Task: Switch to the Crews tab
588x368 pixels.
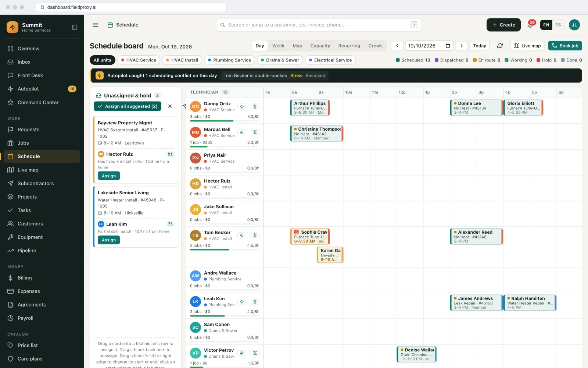Action: click(375, 46)
